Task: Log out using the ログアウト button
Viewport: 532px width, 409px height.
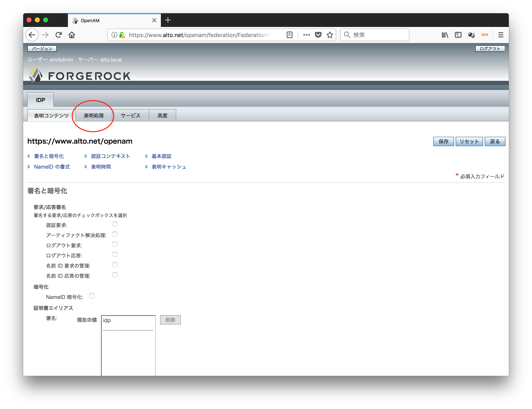Action: 490,48
